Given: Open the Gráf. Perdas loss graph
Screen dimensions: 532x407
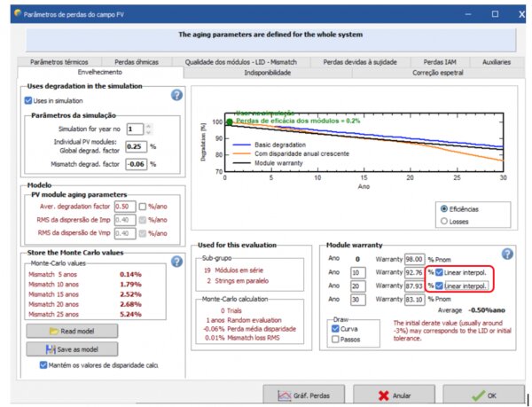Looking at the screenshot, I should (304, 395).
